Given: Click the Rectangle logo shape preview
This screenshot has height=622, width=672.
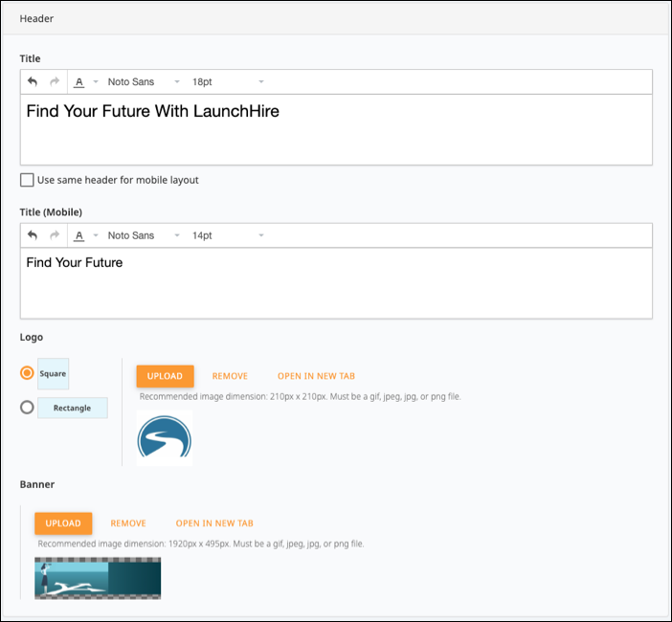Looking at the screenshot, I should (x=73, y=408).
